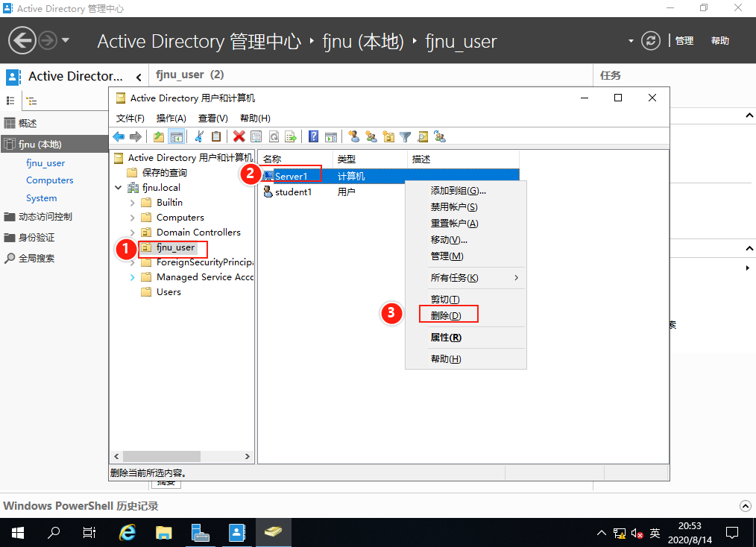Open the 文件(F) menu
Image resolution: width=756 pixels, height=547 pixels.
pyautogui.click(x=130, y=118)
